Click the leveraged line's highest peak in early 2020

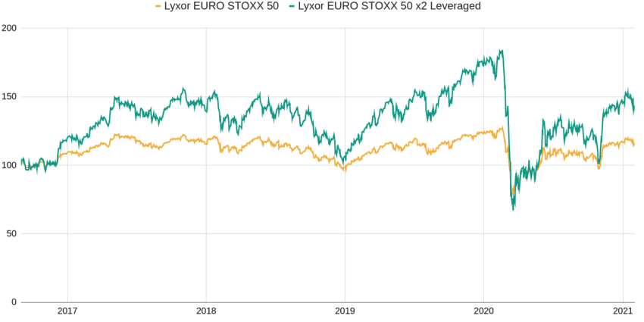click(x=500, y=51)
